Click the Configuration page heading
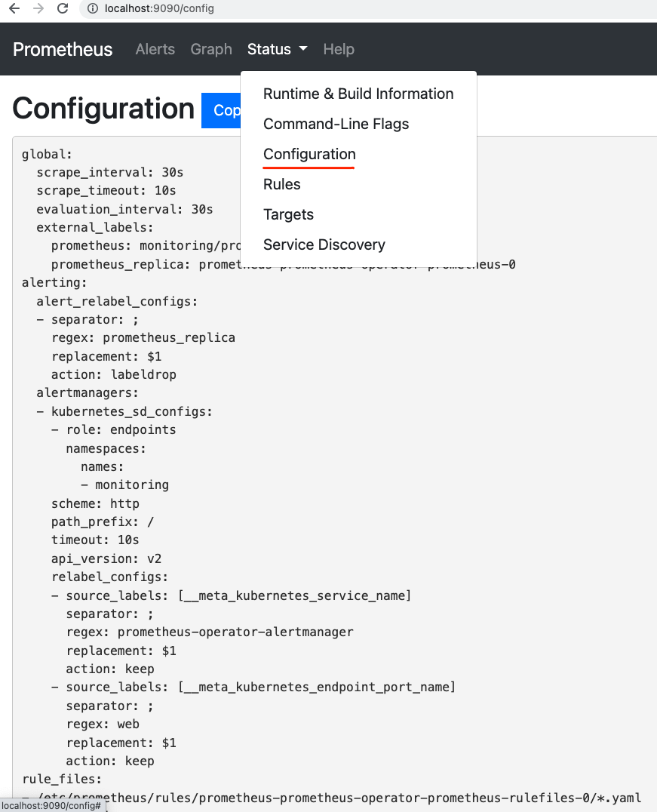This screenshot has width=657, height=812. point(103,109)
